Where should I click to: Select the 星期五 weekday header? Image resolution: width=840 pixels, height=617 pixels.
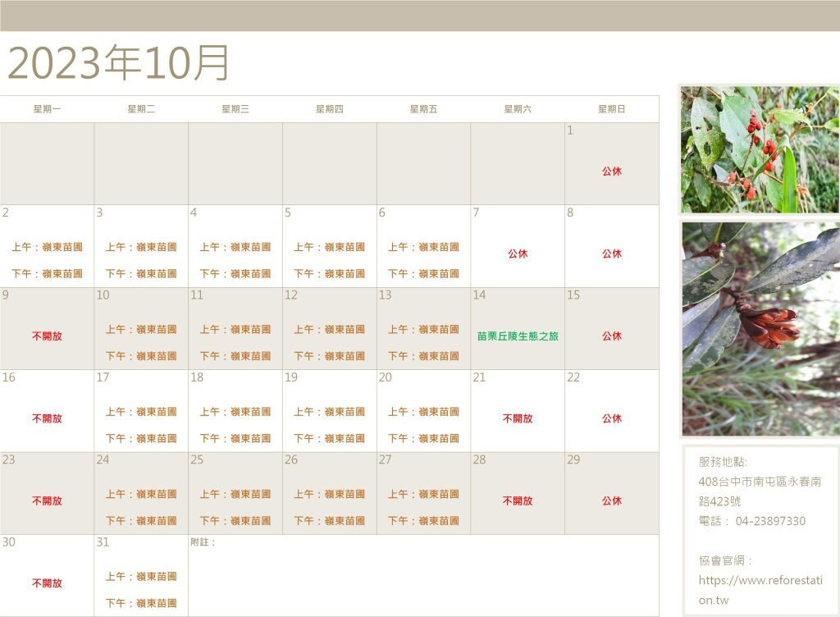click(x=423, y=109)
